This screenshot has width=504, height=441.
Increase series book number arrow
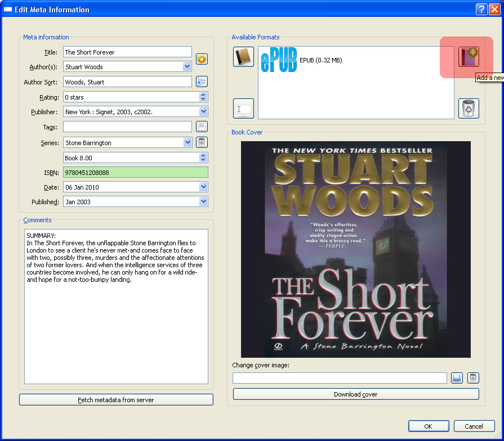click(203, 155)
